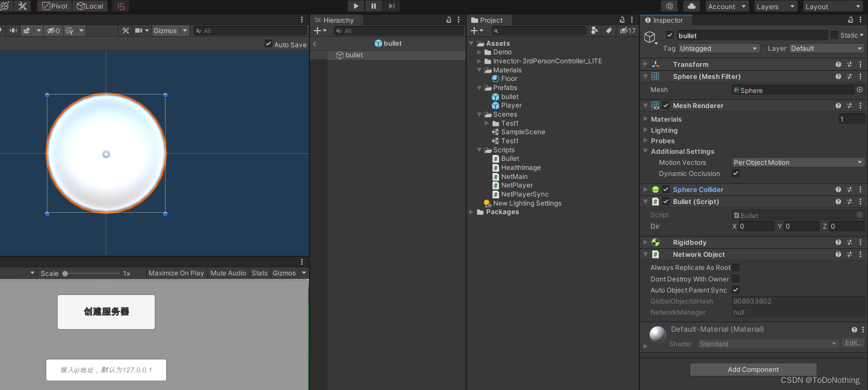Open the Tag dropdown showing Untagged
The image size is (868, 390).
pos(718,48)
